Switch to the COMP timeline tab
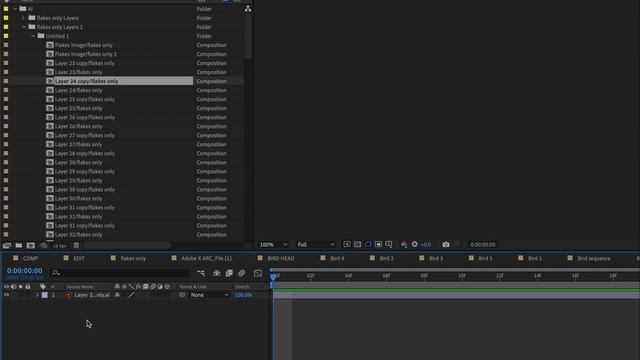The height and width of the screenshot is (360, 640). pos(31,258)
